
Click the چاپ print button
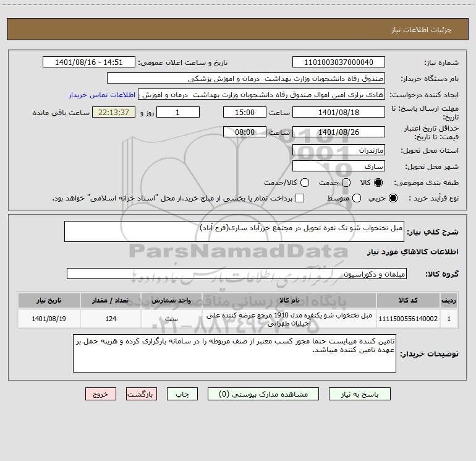point(182,394)
